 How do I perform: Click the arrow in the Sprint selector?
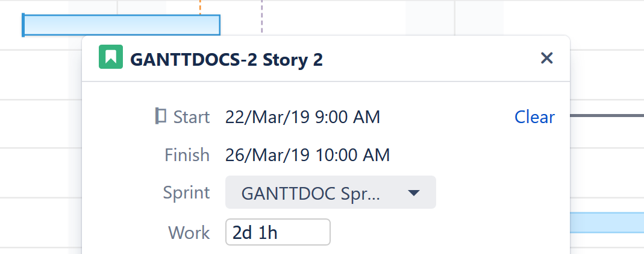coord(413,193)
